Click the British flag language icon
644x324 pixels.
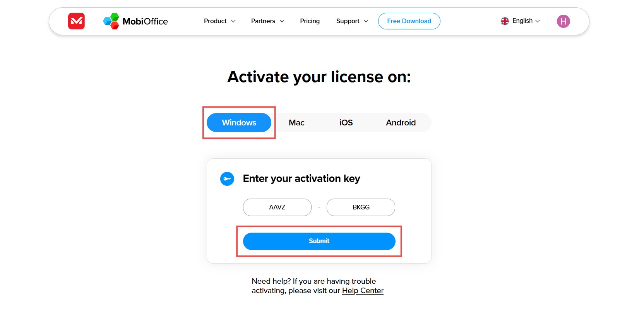[505, 21]
